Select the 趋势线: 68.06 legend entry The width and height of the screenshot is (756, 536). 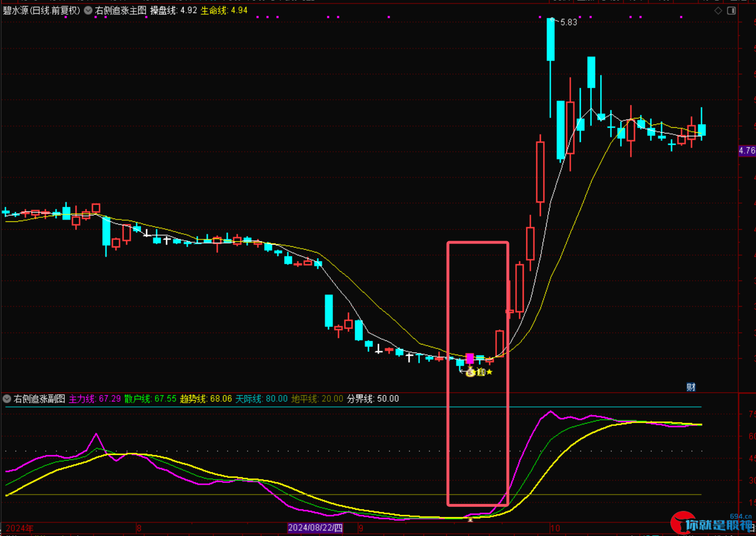(x=206, y=399)
